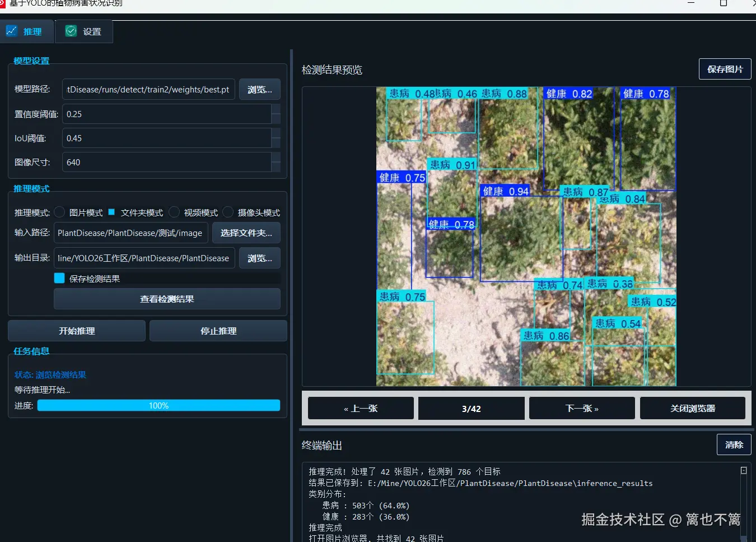Click the blue chart icon on the 推理 tab
This screenshot has height=542, width=756.
[x=11, y=31]
